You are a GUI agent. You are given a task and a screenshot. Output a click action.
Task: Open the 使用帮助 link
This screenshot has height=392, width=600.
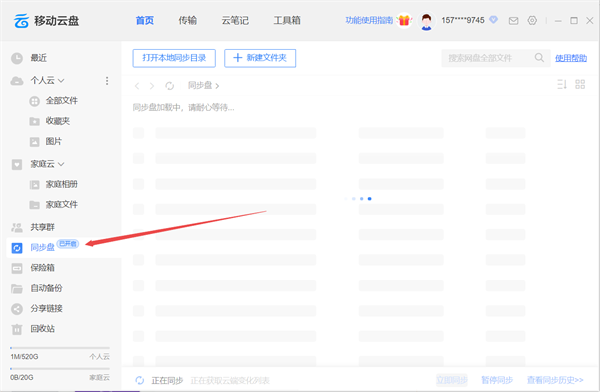coord(571,58)
